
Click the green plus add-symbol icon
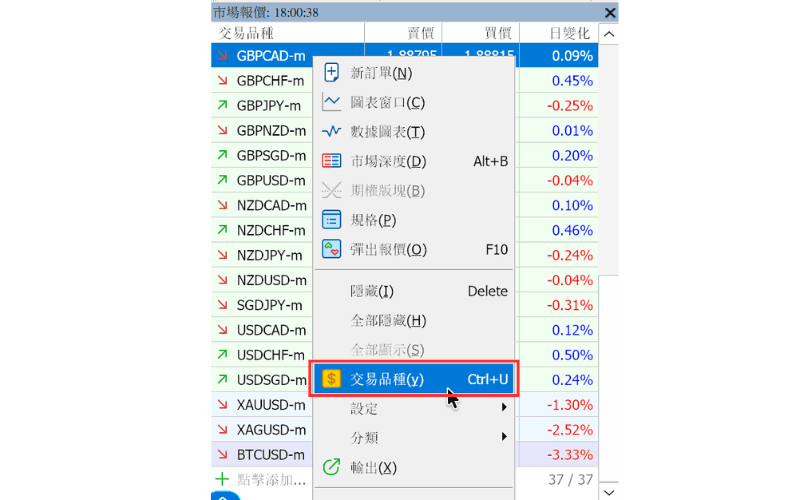(222, 479)
